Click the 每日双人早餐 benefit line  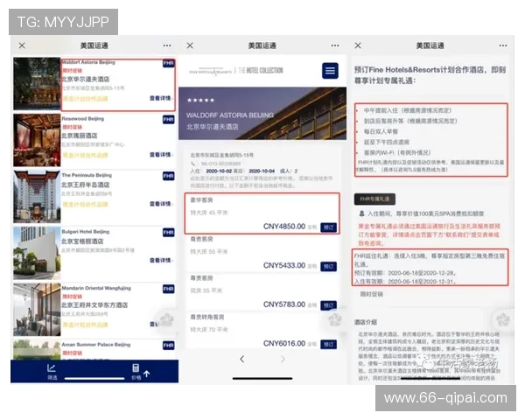[x=381, y=131]
